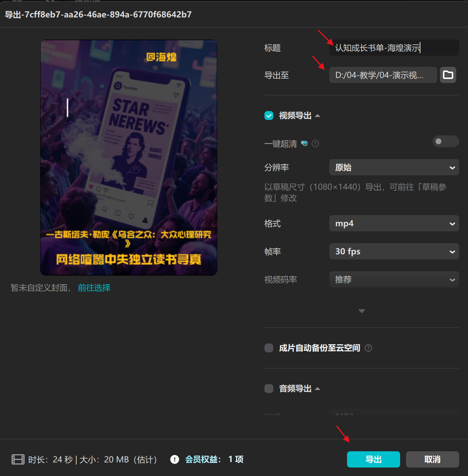468x476 pixels.
Task: Click the info icon beside 会员权益
Action: pos(174,459)
